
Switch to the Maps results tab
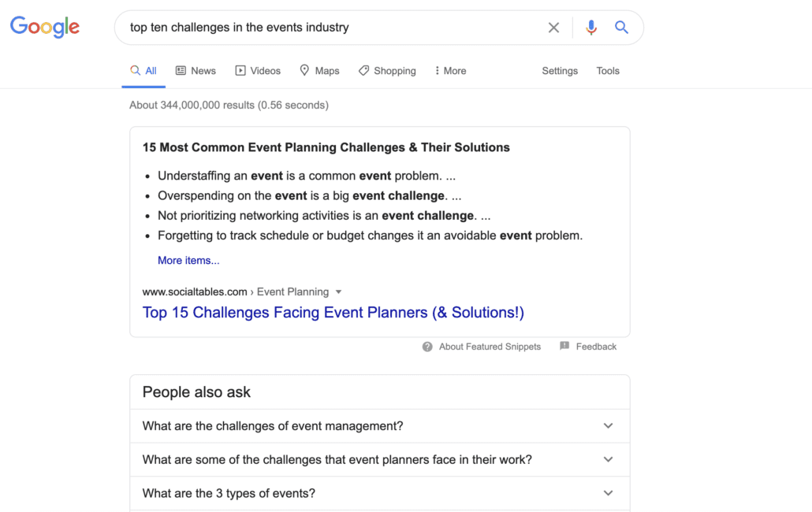pos(319,71)
